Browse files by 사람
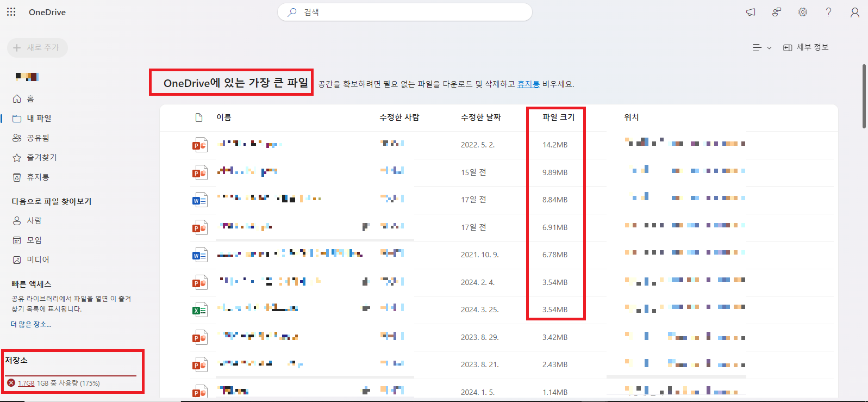 click(27, 220)
